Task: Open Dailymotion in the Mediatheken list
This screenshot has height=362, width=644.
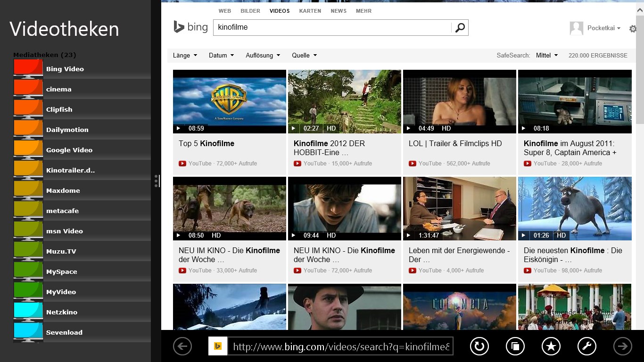Action: 67,130
